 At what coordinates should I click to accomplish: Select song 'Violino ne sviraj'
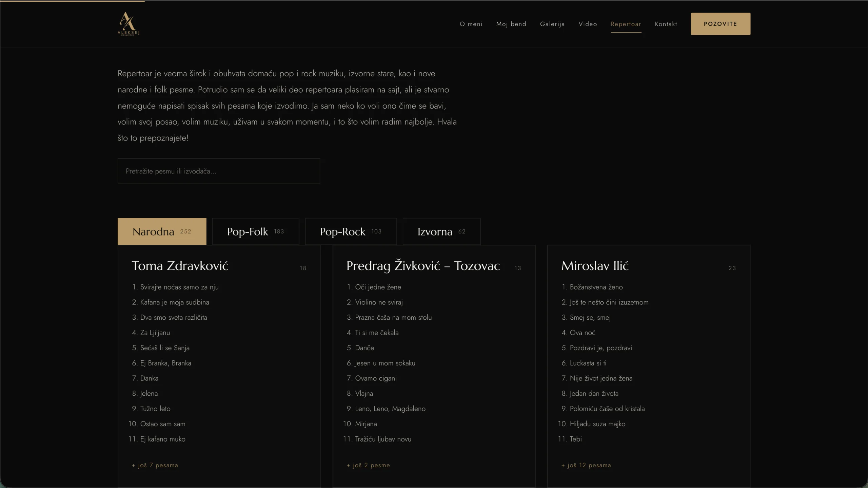click(379, 302)
